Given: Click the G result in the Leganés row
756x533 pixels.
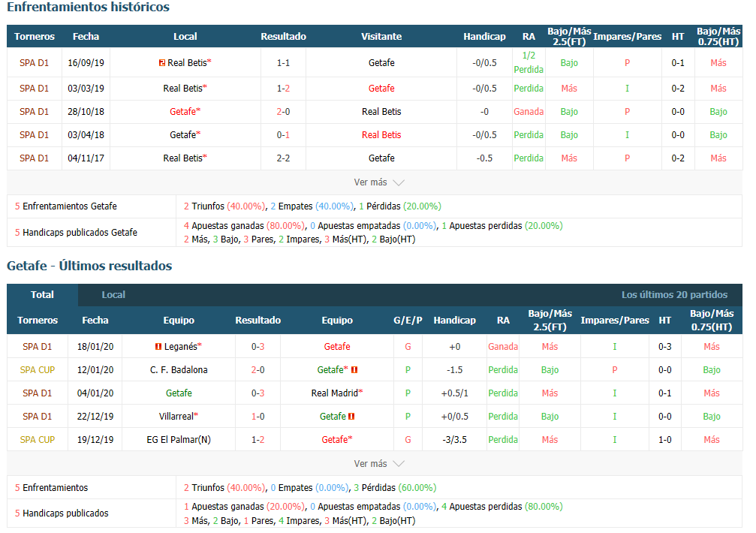Looking at the screenshot, I should (408, 347).
